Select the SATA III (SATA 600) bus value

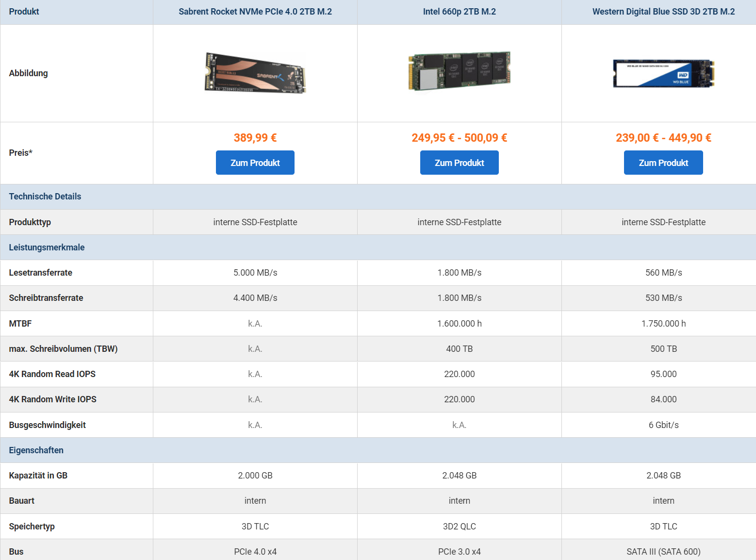tap(663, 552)
